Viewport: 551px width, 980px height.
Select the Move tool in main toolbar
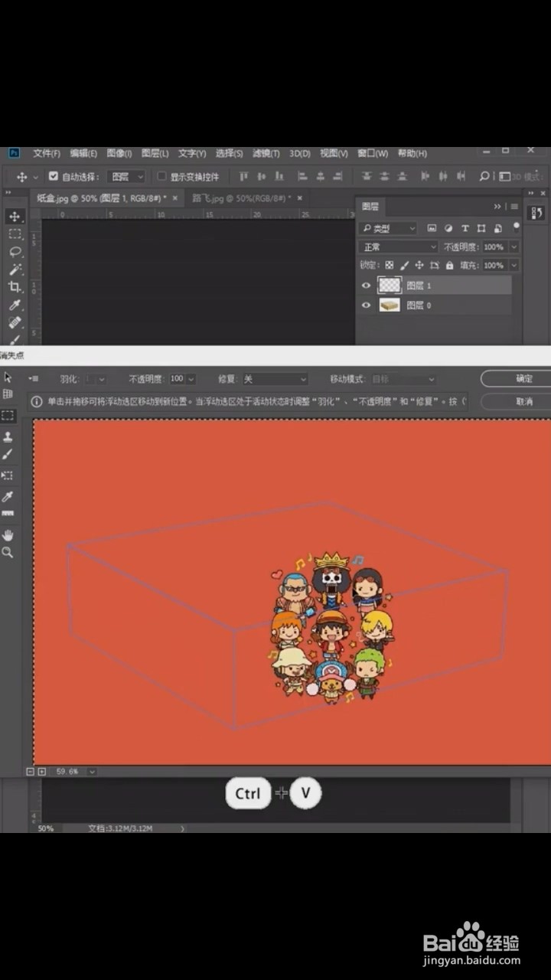click(15, 217)
